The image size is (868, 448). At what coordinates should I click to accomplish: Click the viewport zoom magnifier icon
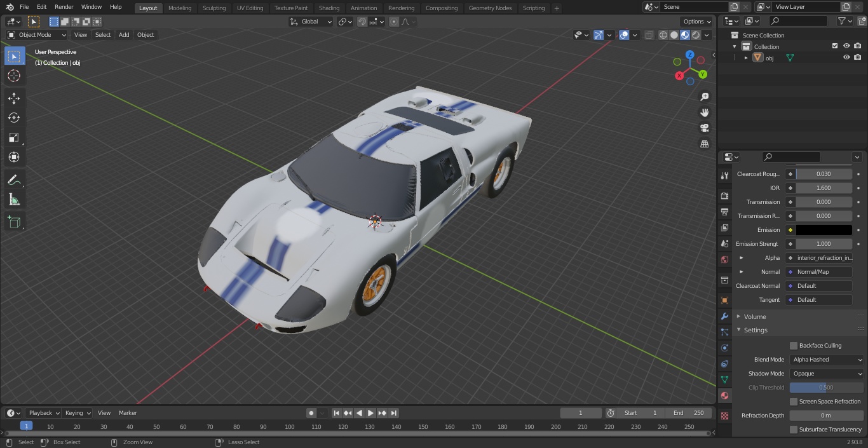704,97
